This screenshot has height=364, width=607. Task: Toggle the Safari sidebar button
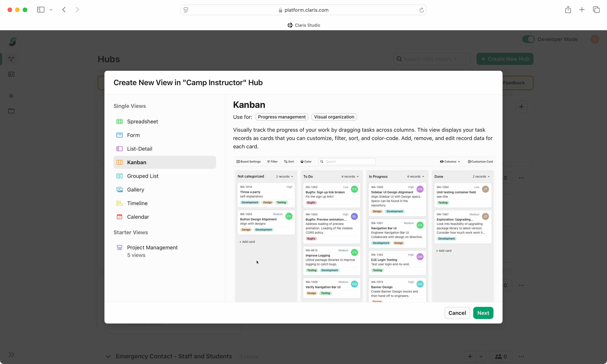point(41,10)
